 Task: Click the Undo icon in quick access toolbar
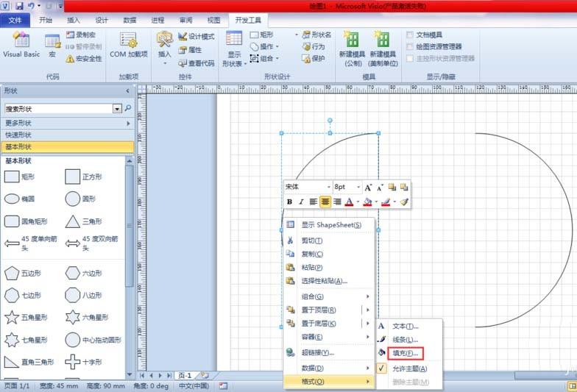31,6
